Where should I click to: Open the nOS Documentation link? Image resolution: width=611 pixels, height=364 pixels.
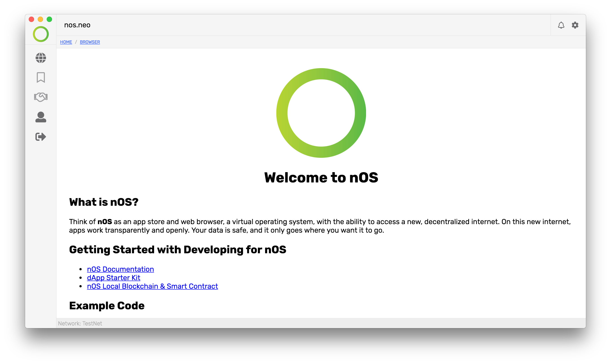pyautogui.click(x=120, y=269)
